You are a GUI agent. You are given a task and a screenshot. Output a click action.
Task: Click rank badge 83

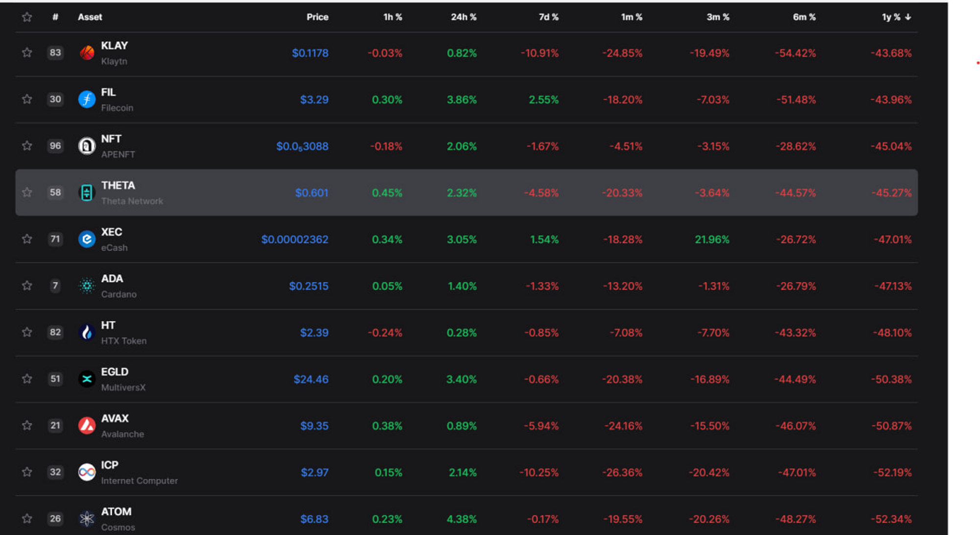[55, 52]
